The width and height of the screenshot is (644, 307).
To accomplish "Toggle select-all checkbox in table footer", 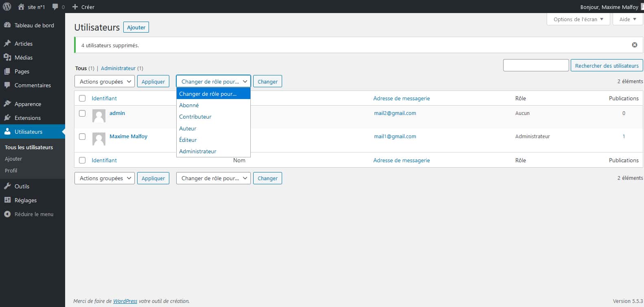I will pos(82,160).
